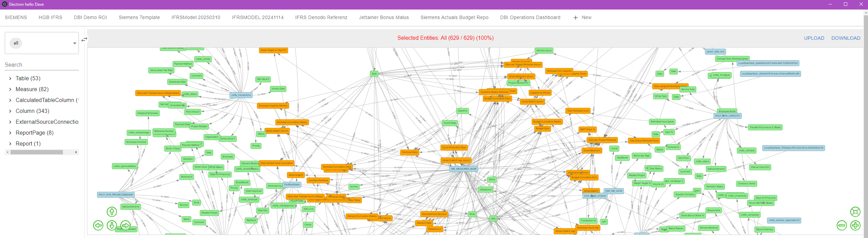Click the plus icon beside New
This screenshot has width=868, height=238.
(576, 18)
